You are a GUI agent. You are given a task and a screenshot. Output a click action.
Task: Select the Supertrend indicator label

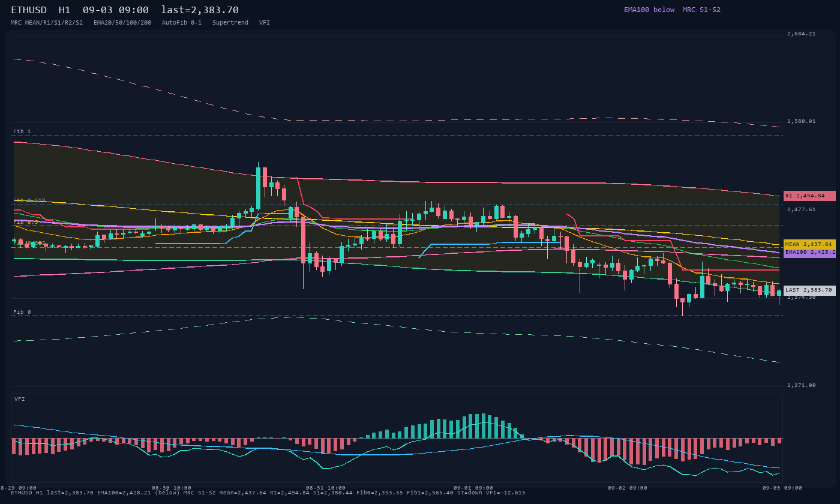click(x=230, y=22)
